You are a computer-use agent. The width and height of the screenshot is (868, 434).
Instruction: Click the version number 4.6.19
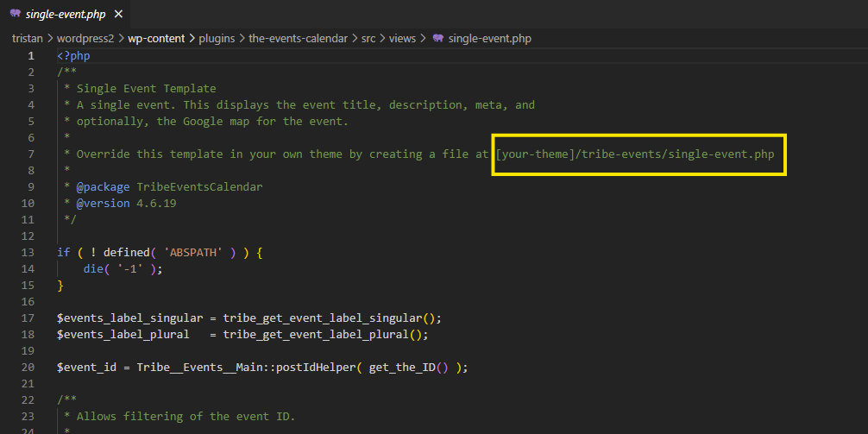157,203
